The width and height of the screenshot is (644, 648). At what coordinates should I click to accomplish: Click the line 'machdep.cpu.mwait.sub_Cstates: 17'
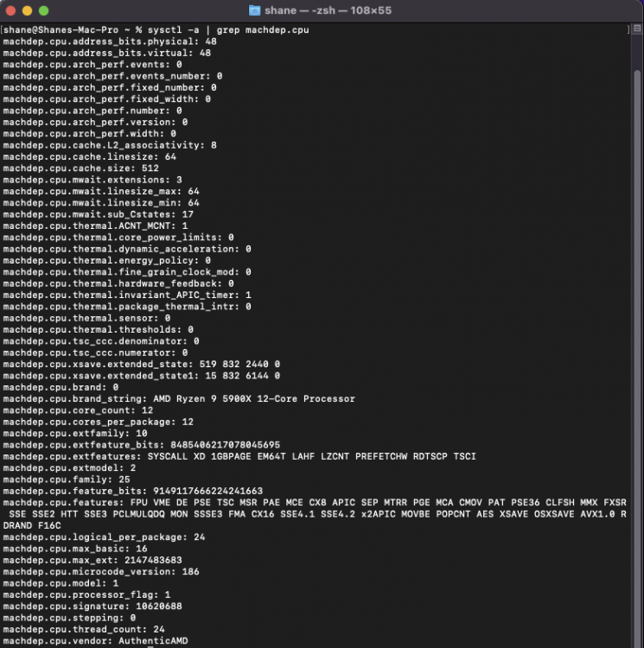98,215
